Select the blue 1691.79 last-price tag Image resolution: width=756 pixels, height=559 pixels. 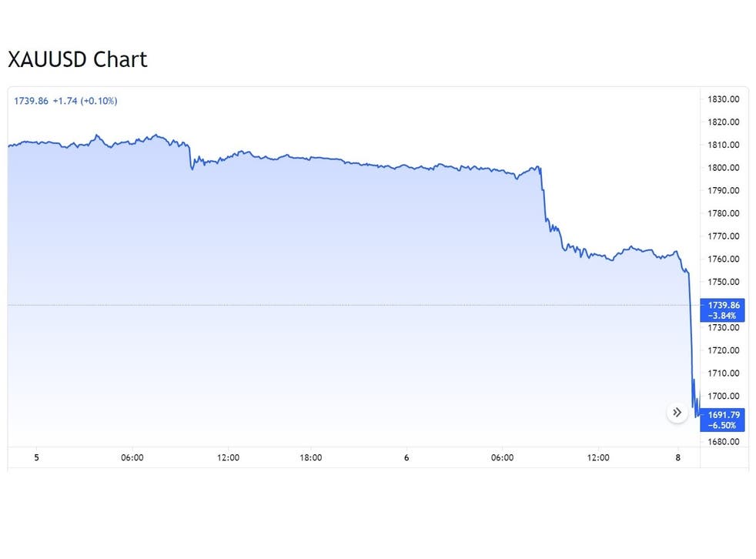(723, 420)
